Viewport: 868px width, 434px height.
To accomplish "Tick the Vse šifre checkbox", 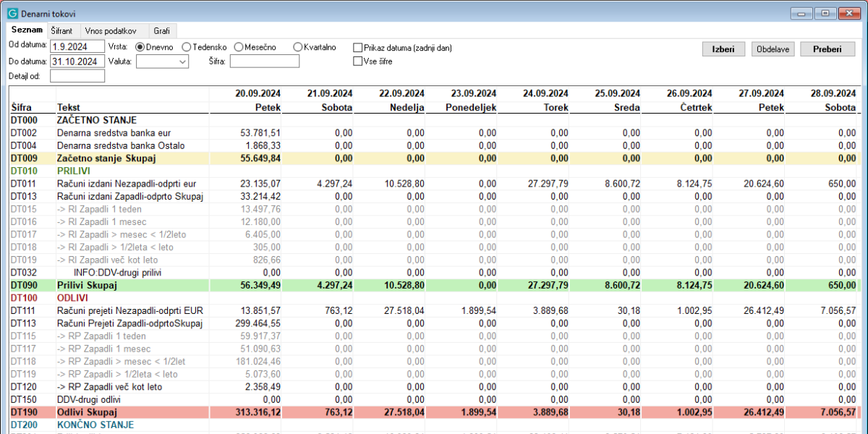I will (358, 61).
